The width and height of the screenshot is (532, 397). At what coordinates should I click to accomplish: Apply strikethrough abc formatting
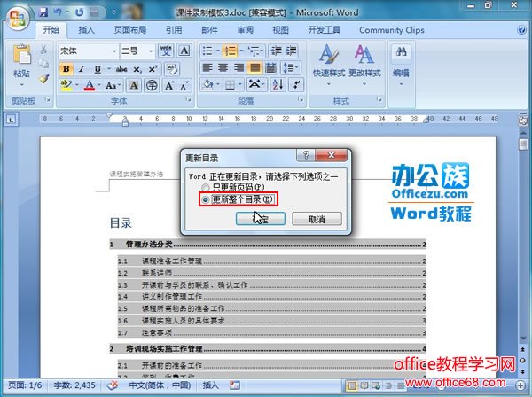pyautogui.click(x=121, y=69)
